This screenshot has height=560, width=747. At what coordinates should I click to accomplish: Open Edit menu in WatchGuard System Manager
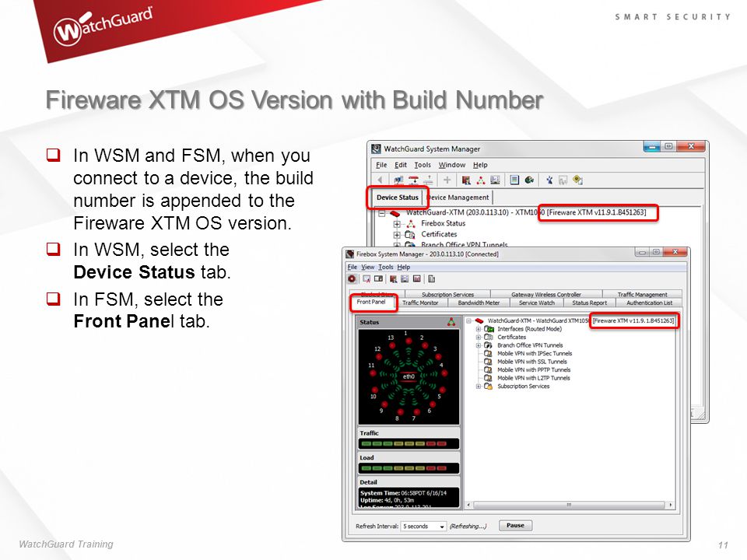click(x=400, y=165)
